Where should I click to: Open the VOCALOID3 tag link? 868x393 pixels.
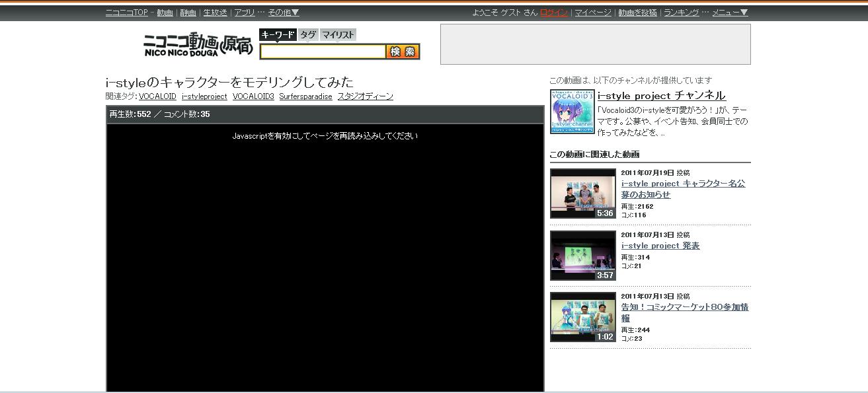(253, 96)
